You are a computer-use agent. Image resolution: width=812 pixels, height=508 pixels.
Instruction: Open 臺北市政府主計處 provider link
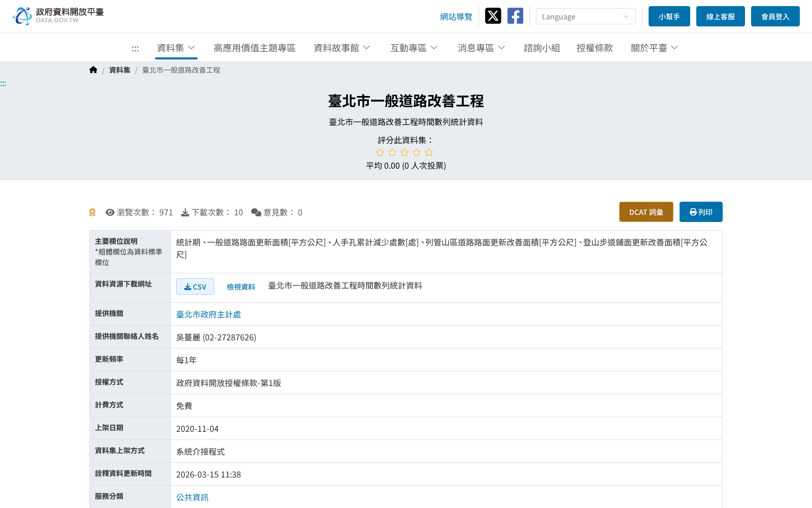point(209,314)
